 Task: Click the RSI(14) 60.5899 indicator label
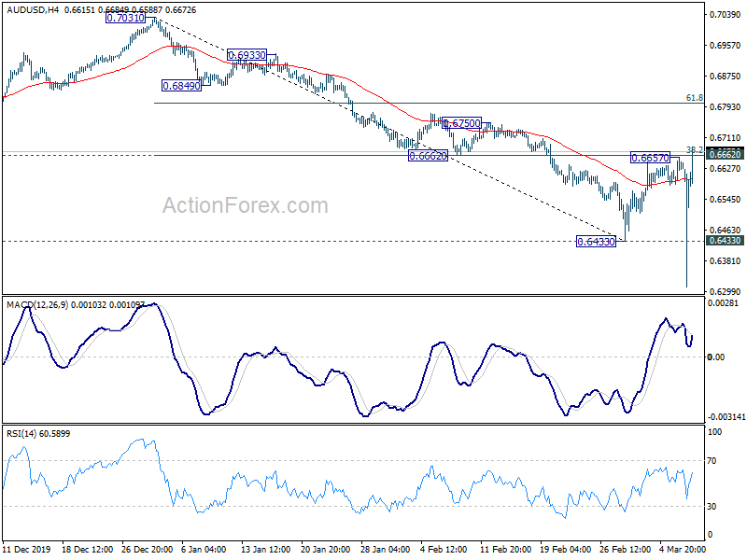[x=38, y=433]
